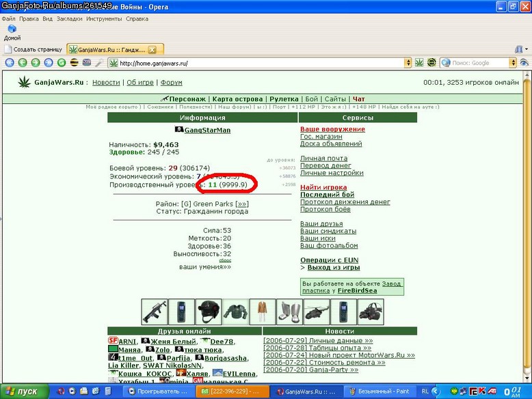Reload the page with the green refresh icon
This screenshot has height=399, width=532.
[x=62, y=62]
